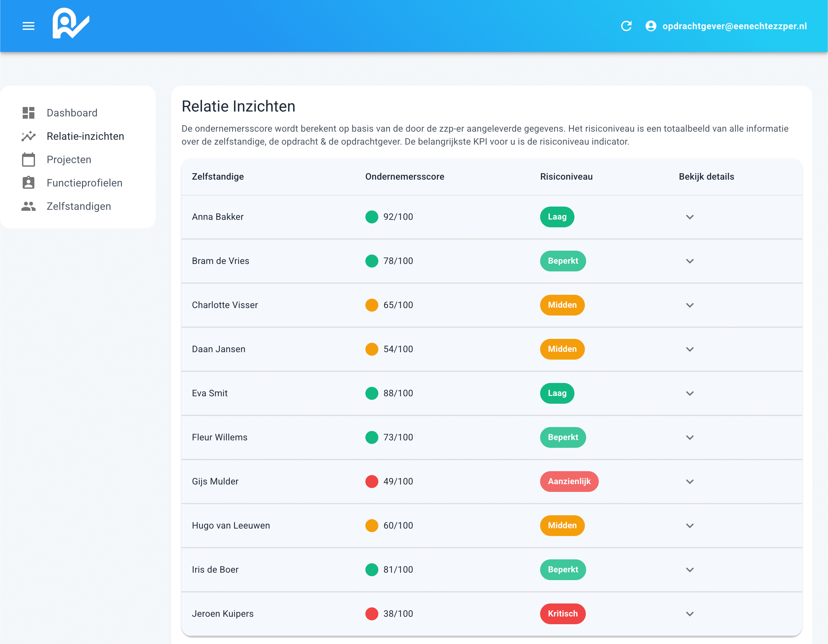The height and width of the screenshot is (644, 828).
Task: Select the name Gijs Mulder
Action: (x=215, y=481)
